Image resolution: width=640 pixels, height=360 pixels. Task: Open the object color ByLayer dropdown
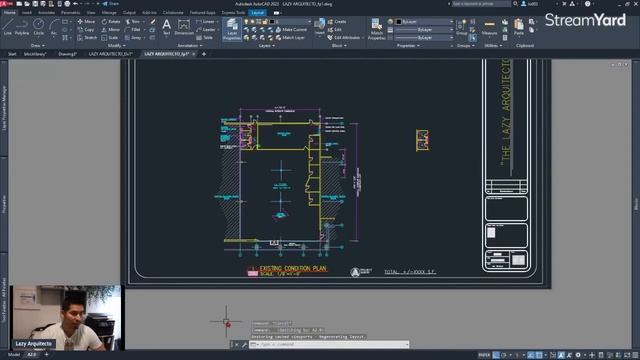click(424, 22)
